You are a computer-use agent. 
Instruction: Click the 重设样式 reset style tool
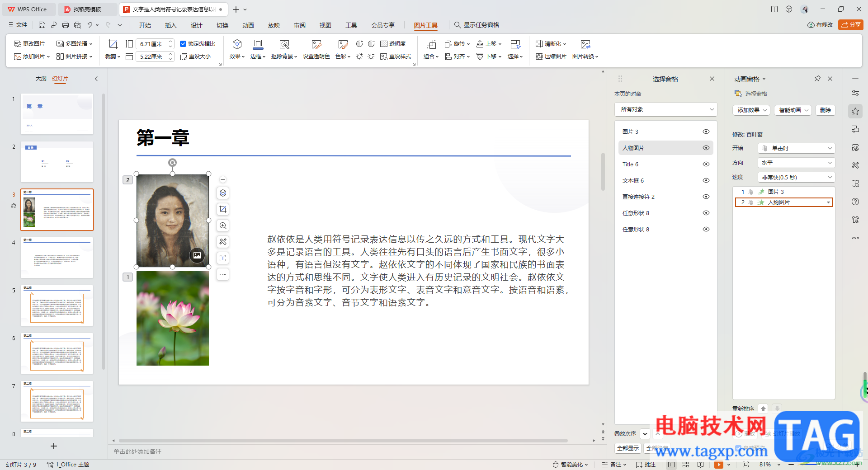pos(396,56)
